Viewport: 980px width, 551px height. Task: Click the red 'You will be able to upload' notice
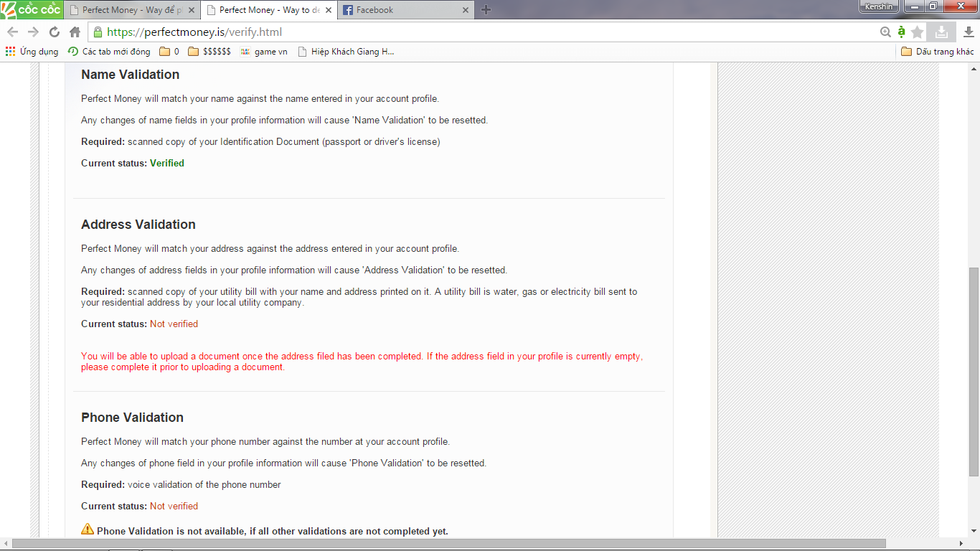pos(362,362)
